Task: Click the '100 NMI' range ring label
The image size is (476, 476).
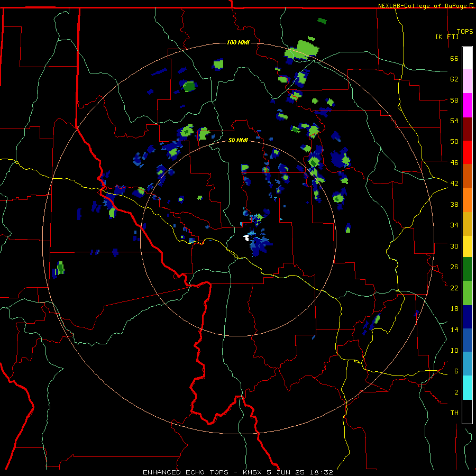Action: tap(238, 42)
